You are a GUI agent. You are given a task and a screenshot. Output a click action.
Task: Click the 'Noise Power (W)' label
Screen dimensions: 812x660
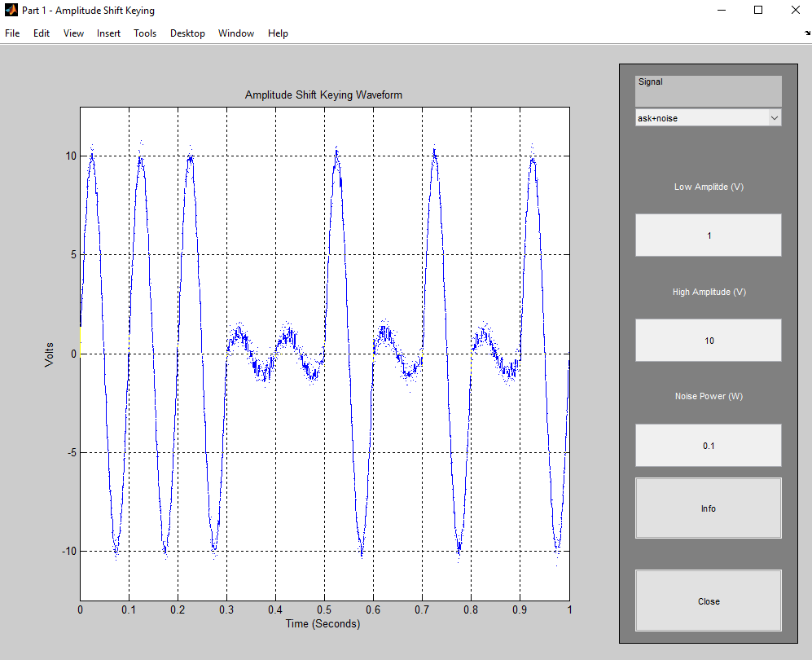click(x=709, y=396)
